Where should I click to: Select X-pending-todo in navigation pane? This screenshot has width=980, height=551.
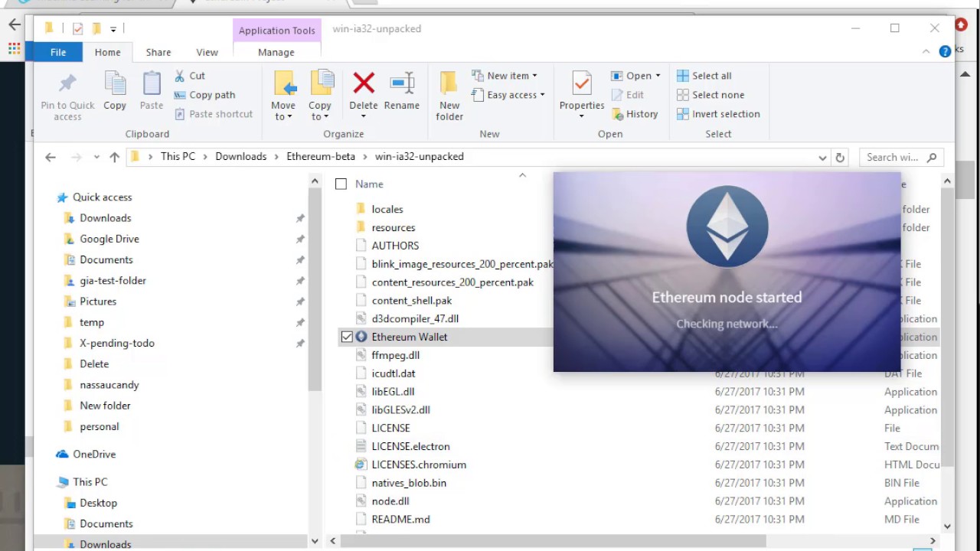click(117, 343)
